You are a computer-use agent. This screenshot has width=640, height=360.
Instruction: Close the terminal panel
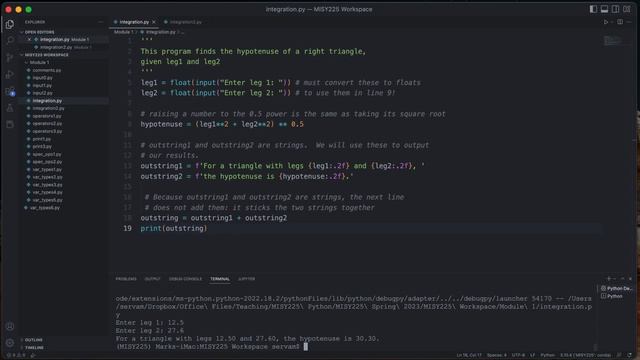coord(631,278)
